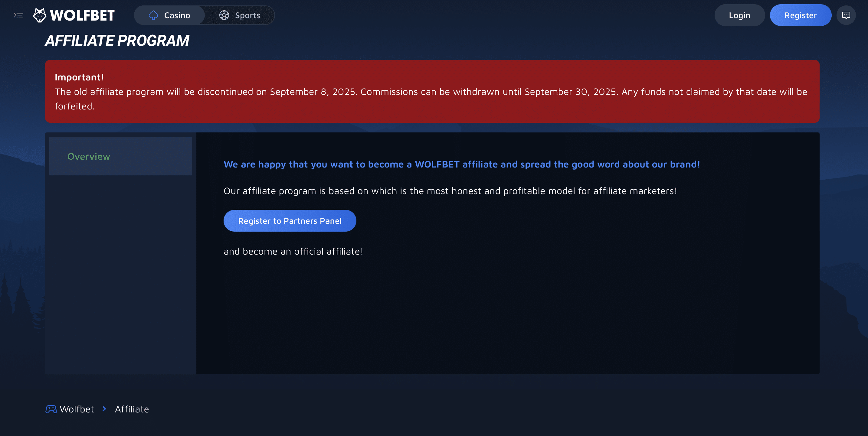Click the blue WOLFBET affiliate headline text
Image resolution: width=868 pixels, height=436 pixels.
tap(462, 164)
